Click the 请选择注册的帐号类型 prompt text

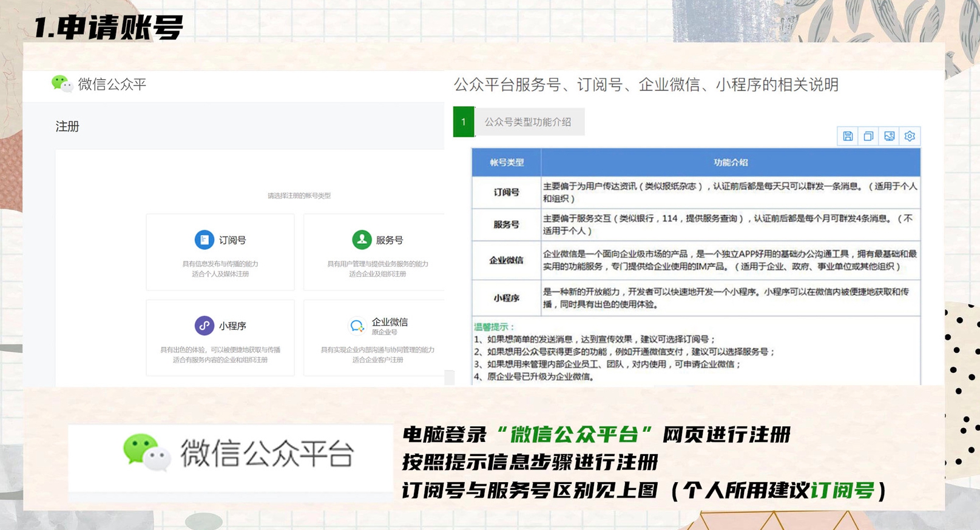coord(299,196)
